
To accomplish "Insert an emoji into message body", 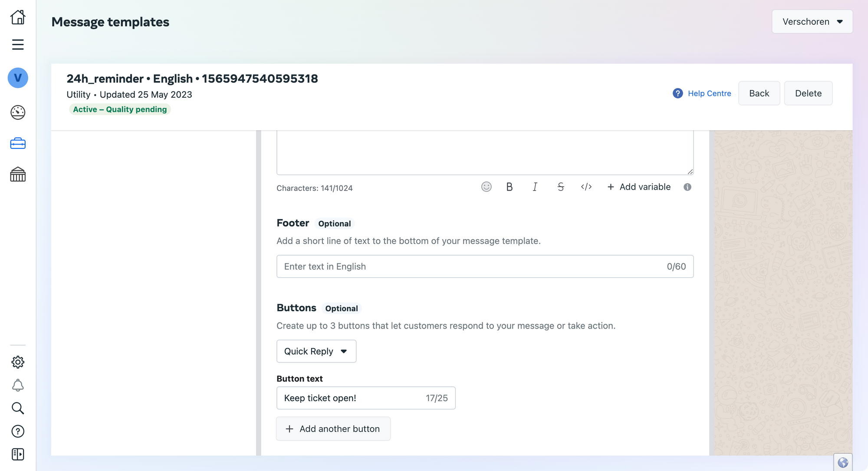I will tap(486, 187).
